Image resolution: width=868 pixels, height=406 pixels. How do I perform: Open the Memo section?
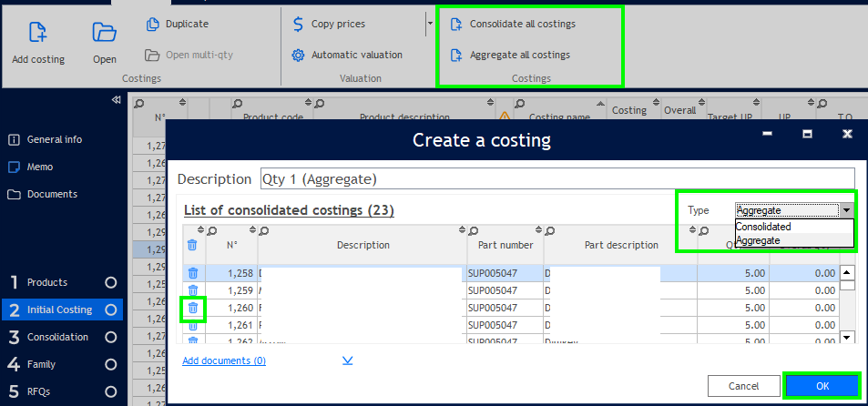[x=32, y=167]
